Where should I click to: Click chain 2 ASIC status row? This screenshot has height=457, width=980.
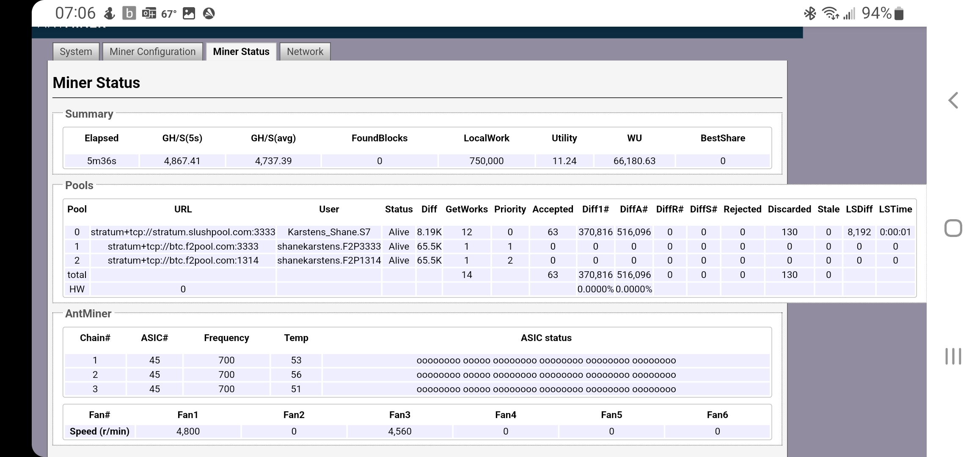click(546, 375)
